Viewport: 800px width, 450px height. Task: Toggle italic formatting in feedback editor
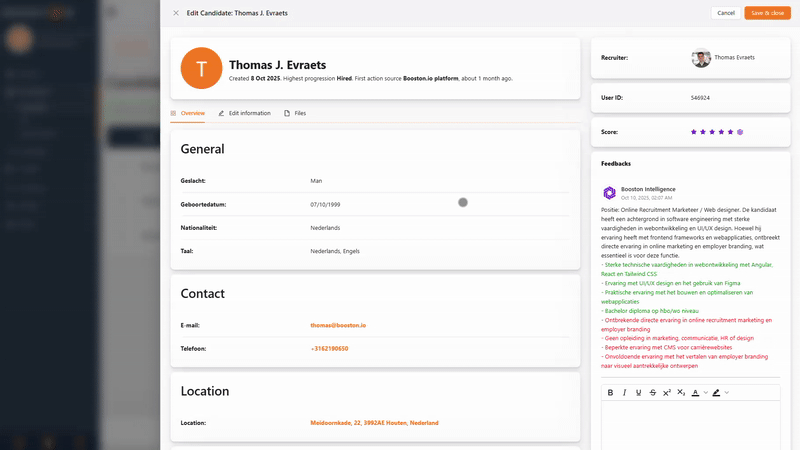pyautogui.click(x=625, y=392)
